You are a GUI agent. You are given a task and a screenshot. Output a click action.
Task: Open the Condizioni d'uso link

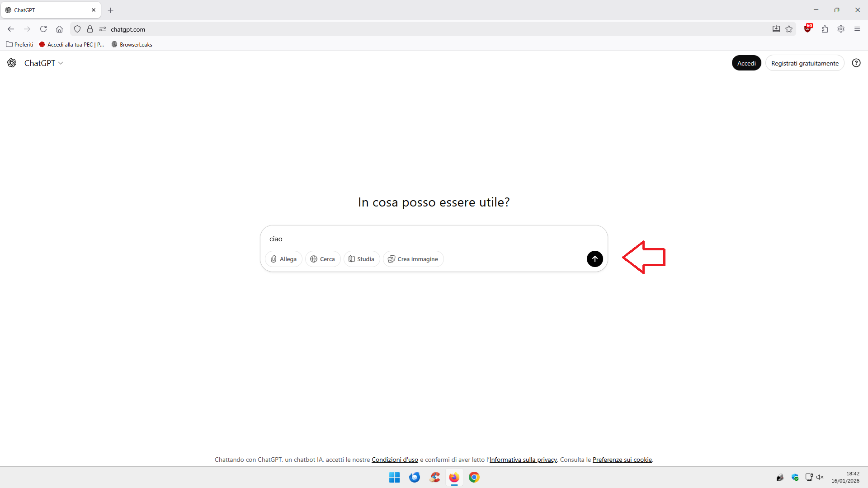(x=395, y=460)
